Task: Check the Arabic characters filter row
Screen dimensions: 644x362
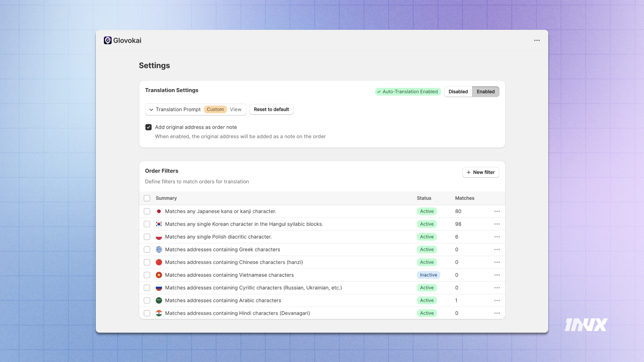Action: point(147,300)
